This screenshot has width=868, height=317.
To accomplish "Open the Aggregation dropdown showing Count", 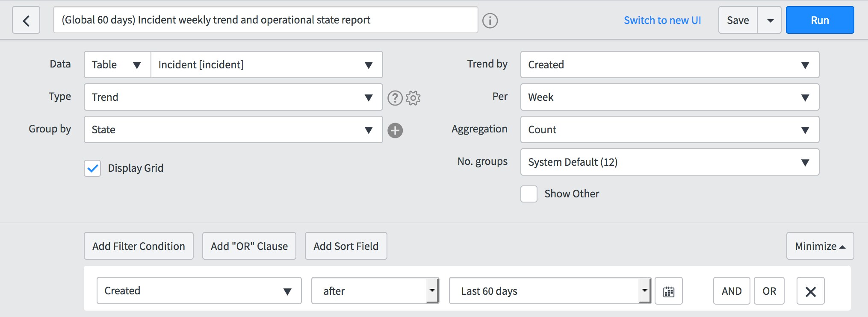I will (670, 129).
